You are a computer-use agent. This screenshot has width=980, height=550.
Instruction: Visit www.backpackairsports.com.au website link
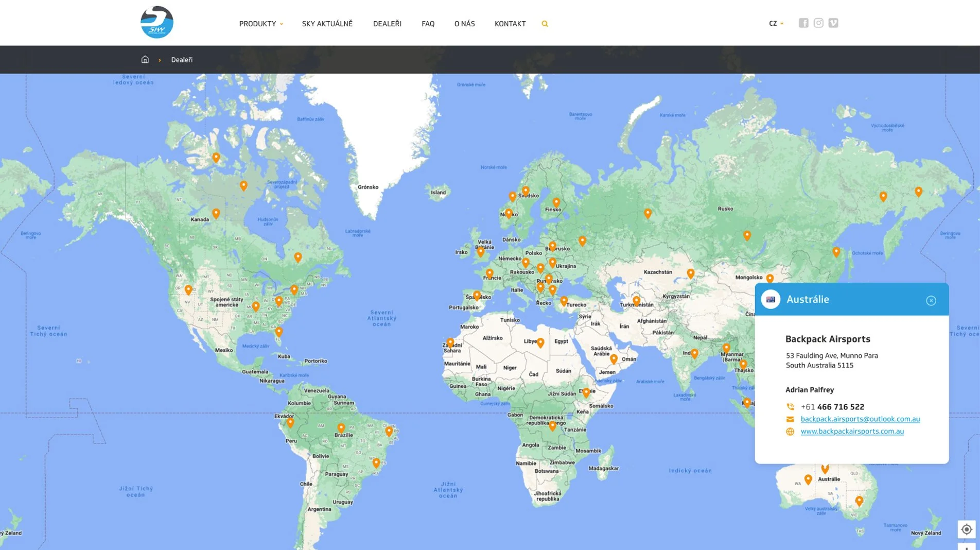coord(852,432)
